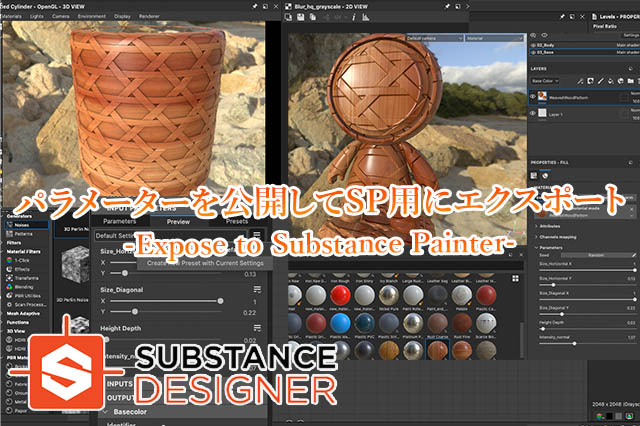This screenshot has width=640, height=426.
Task: Click the add paint layer brush icon
Action: click(x=600, y=81)
